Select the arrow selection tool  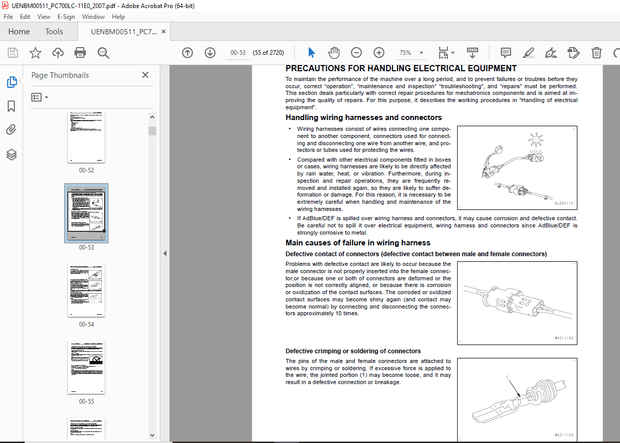point(311,53)
